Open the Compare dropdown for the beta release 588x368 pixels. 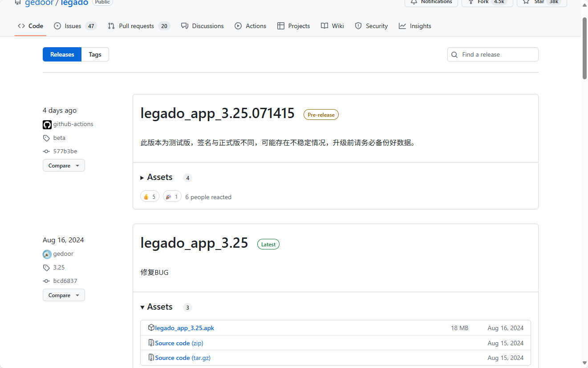point(64,165)
